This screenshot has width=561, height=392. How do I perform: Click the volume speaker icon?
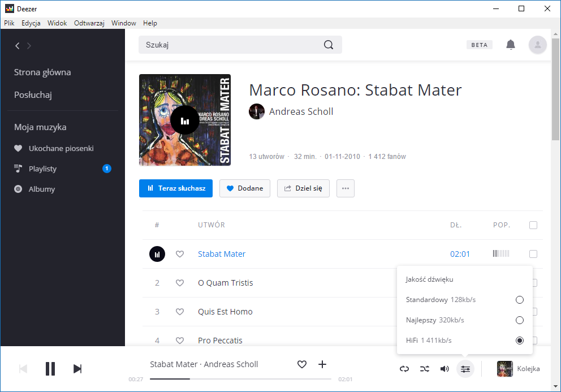coord(445,369)
